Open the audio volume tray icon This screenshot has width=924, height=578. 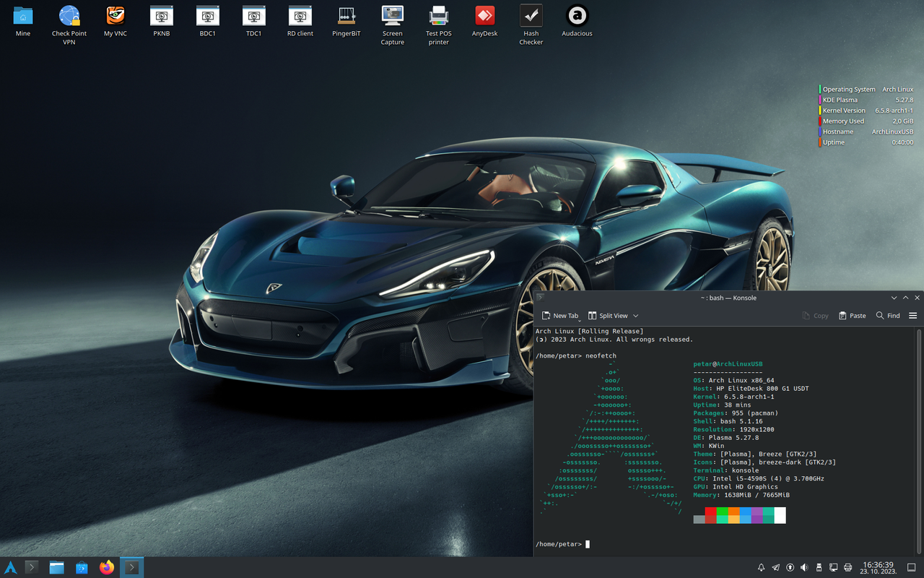click(804, 568)
